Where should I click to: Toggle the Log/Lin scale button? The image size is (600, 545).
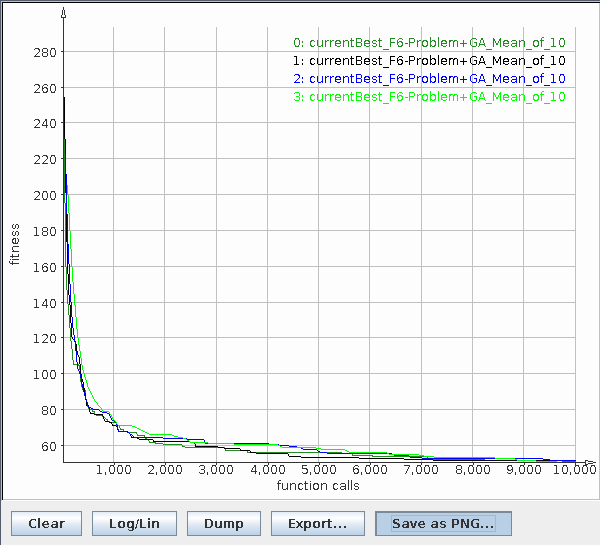point(134,523)
